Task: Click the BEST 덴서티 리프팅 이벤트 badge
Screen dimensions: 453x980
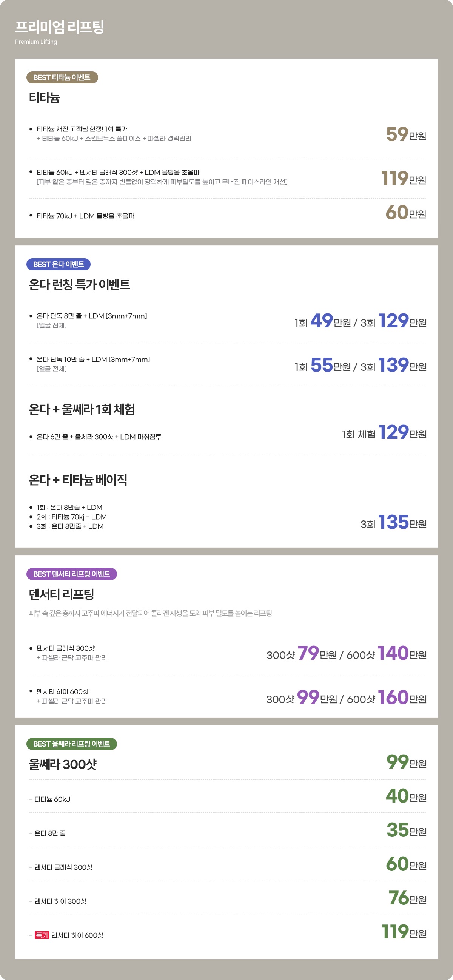Action: (71, 574)
